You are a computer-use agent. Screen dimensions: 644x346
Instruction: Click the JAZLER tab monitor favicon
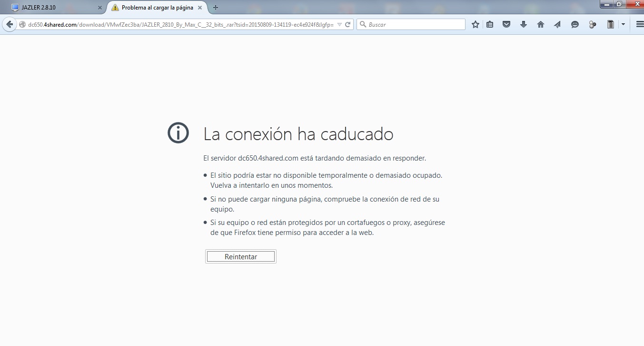pos(15,8)
